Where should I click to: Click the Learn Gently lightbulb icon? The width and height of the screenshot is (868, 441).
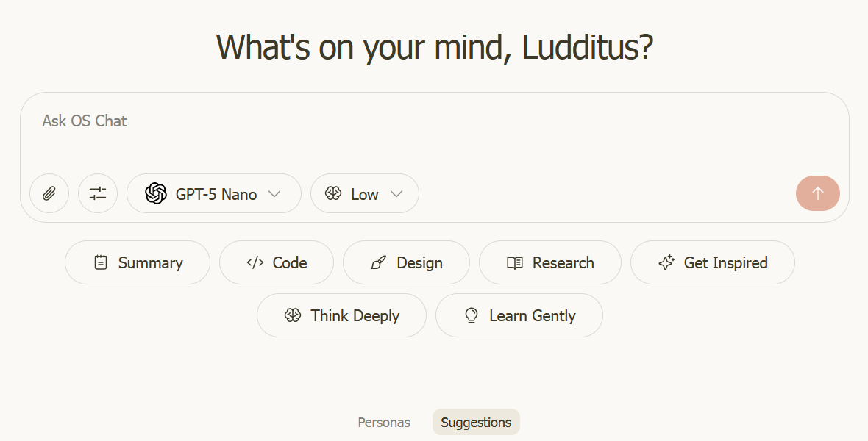coord(472,315)
